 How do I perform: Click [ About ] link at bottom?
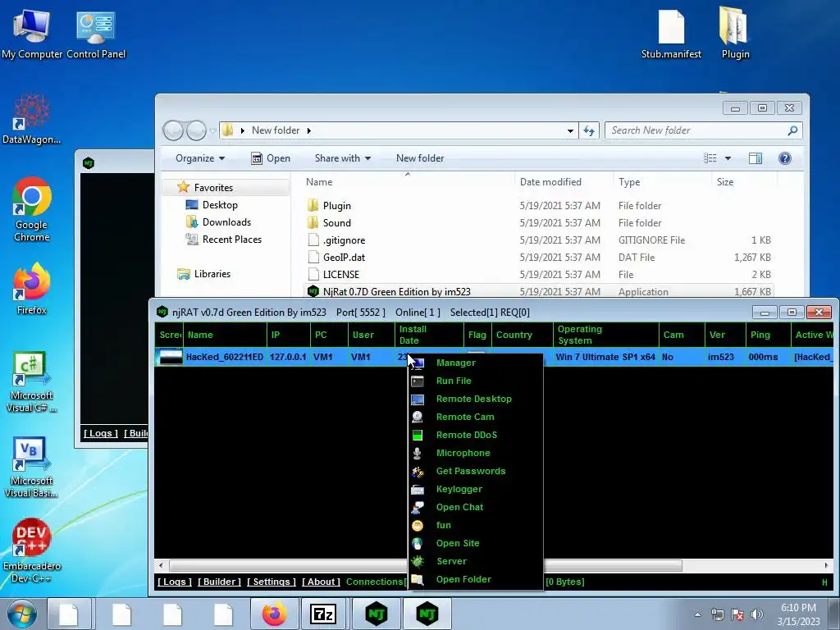click(x=321, y=582)
